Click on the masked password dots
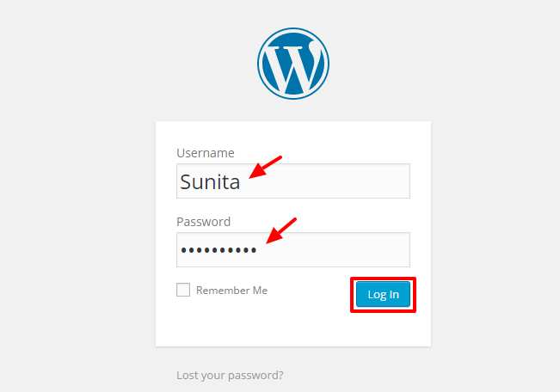 tap(218, 250)
